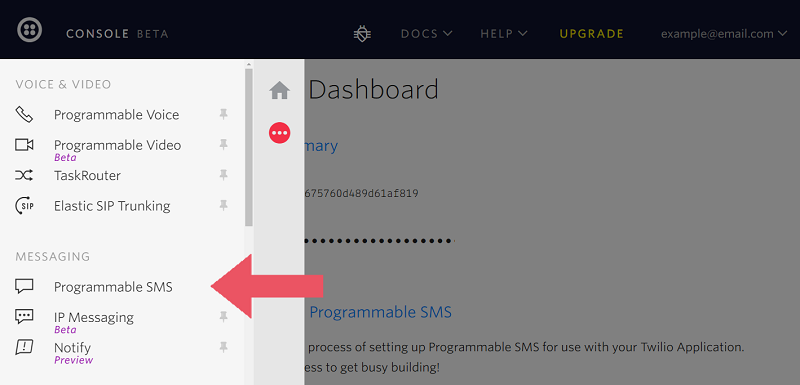800x385 pixels.
Task: Click the IP Messaging chat bubble icon
Action: (x=24, y=317)
